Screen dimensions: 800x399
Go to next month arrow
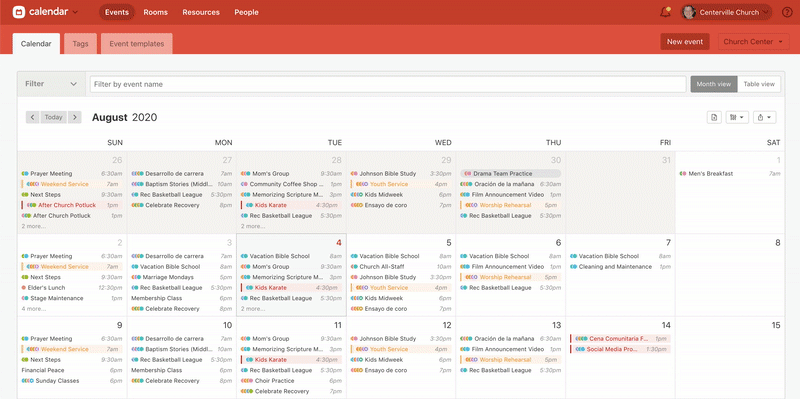tap(75, 117)
